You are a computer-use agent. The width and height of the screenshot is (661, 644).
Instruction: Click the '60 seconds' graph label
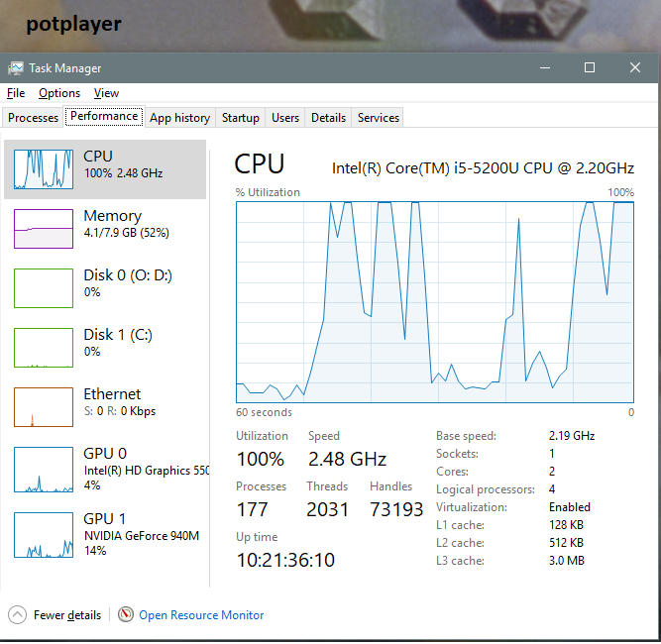(264, 412)
